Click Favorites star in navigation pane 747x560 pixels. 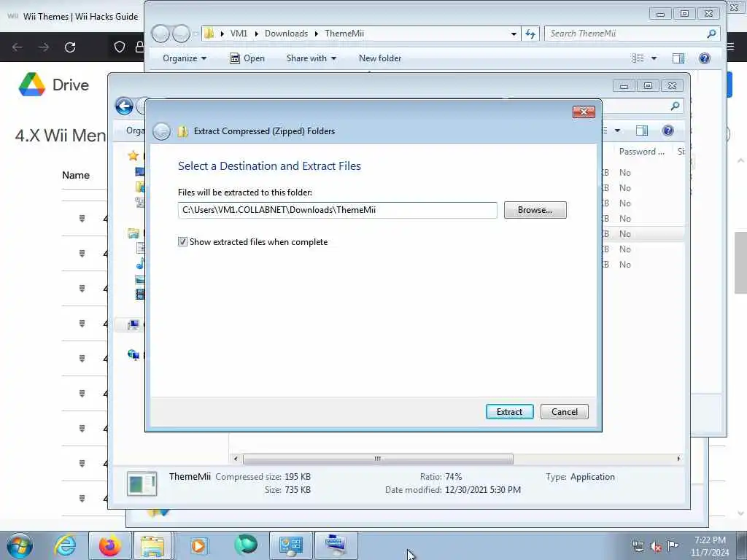133,155
